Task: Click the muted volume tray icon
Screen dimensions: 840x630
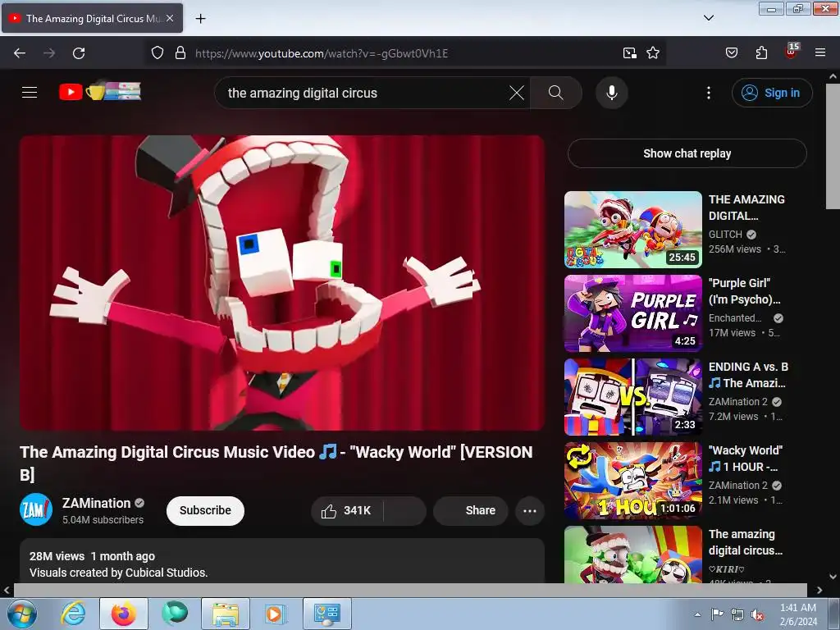Action: coord(757,614)
